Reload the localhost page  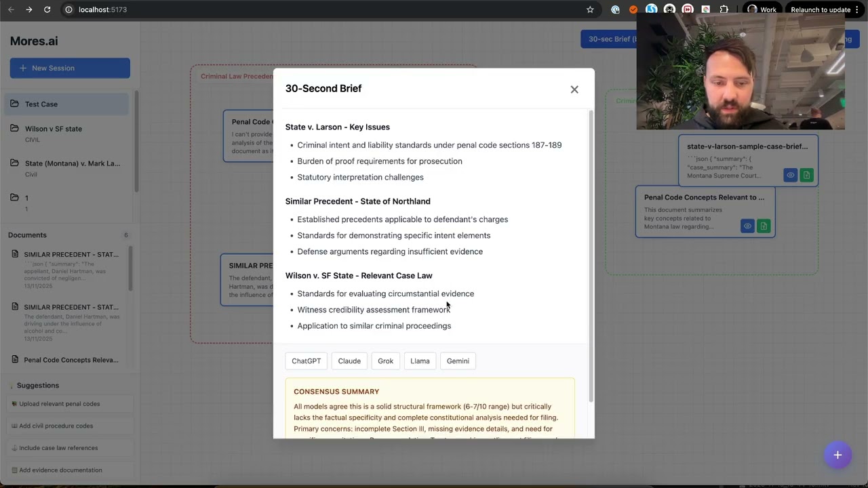pyautogui.click(x=47, y=9)
